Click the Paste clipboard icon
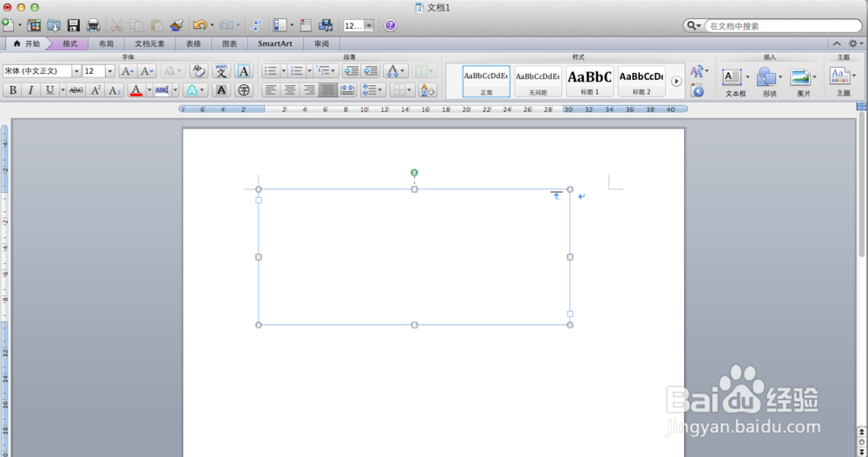 [x=156, y=25]
